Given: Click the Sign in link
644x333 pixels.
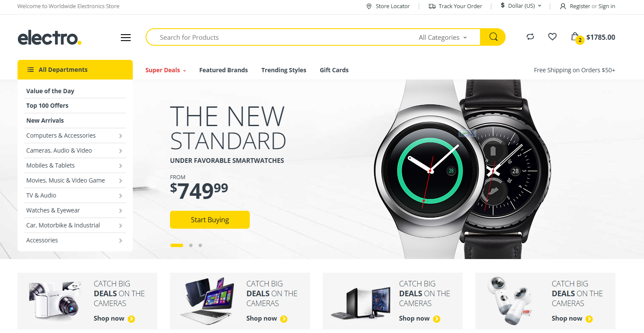Looking at the screenshot, I should click(607, 6).
